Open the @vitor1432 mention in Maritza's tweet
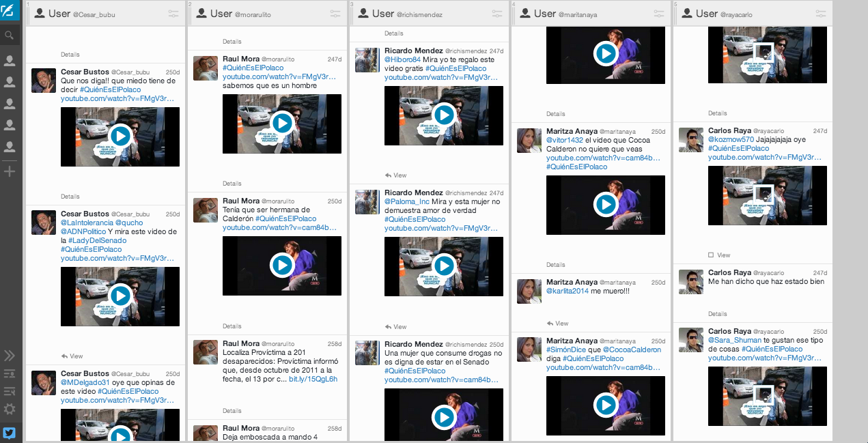Image resolution: width=868 pixels, height=443 pixels. pos(565,141)
